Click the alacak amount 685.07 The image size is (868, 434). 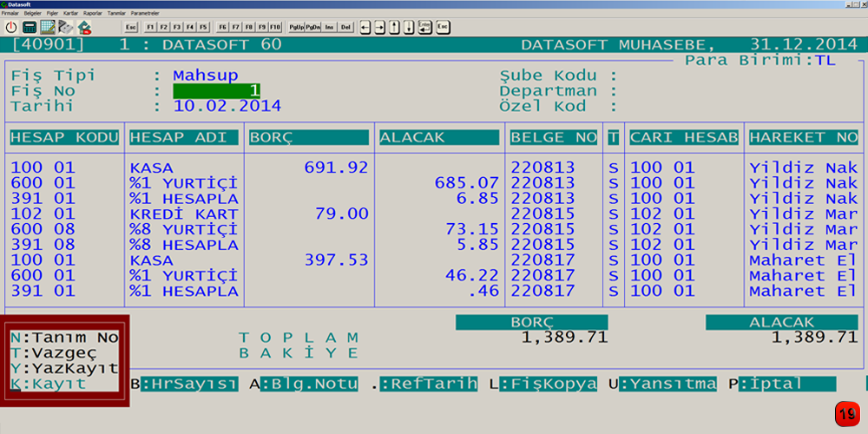click(467, 182)
